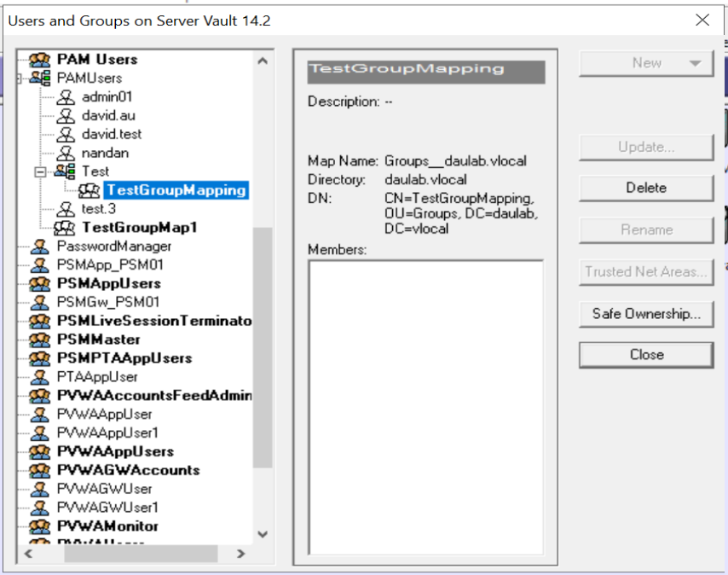The height and width of the screenshot is (575, 728).
Task: Click the tree scroll up arrow
Action: coord(263,61)
